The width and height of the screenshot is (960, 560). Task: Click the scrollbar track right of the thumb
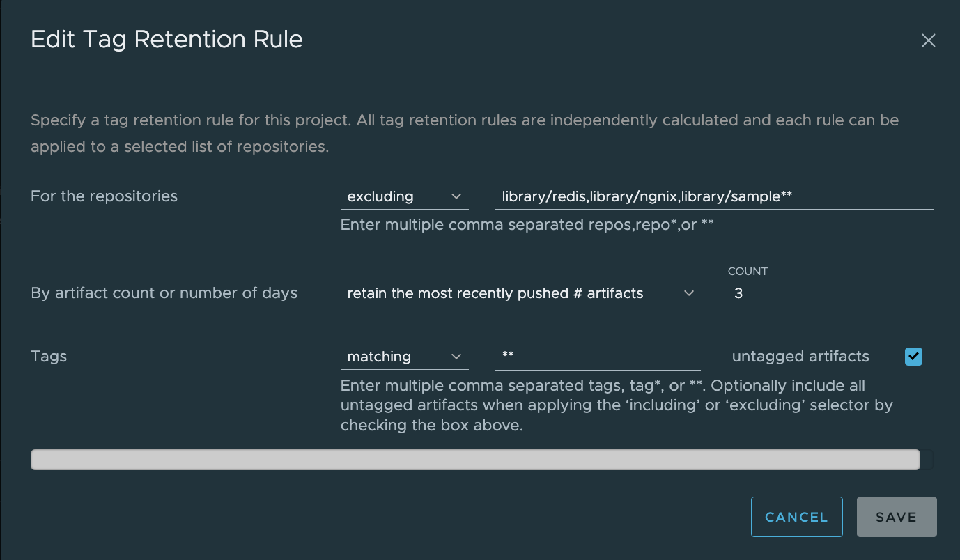pyautogui.click(x=927, y=460)
